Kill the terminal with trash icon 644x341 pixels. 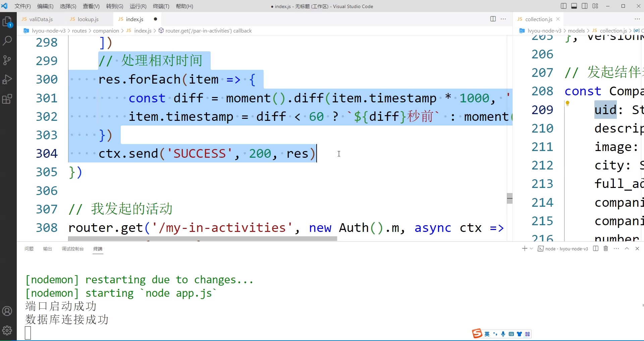point(606,249)
